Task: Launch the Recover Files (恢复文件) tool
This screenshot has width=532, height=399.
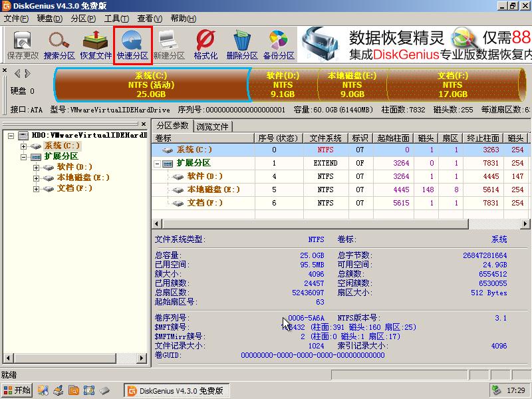Action: coord(96,45)
